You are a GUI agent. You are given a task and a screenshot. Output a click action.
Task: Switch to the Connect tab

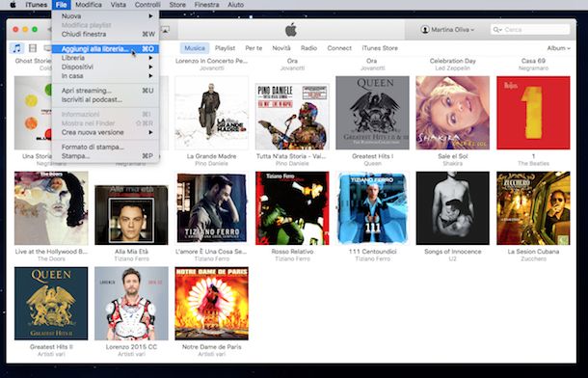coord(339,48)
